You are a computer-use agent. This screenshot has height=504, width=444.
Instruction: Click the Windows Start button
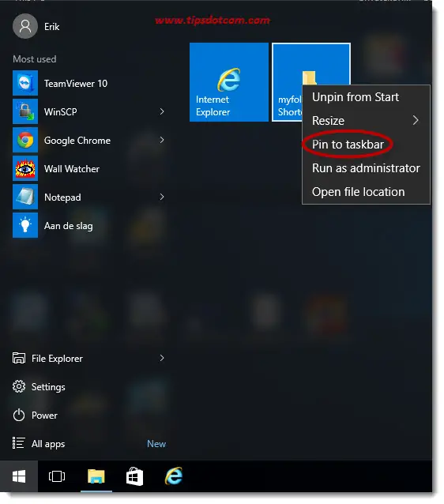click(19, 476)
